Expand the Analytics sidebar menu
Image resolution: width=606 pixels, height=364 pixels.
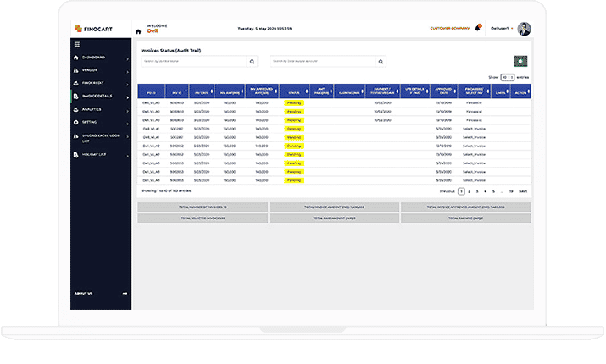point(100,109)
